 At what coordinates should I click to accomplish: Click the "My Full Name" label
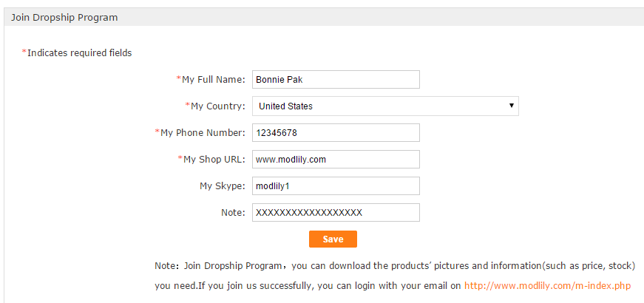tap(214, 79)
